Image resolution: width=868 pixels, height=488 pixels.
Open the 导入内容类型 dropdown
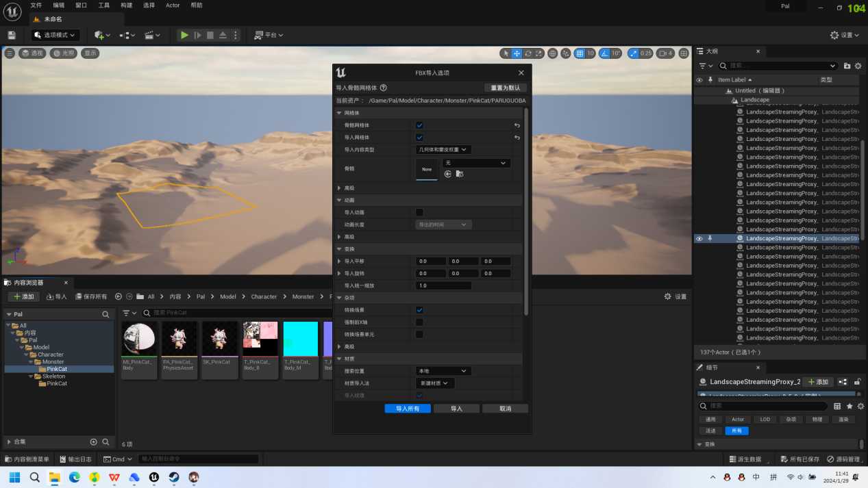(x=443, y=149)
